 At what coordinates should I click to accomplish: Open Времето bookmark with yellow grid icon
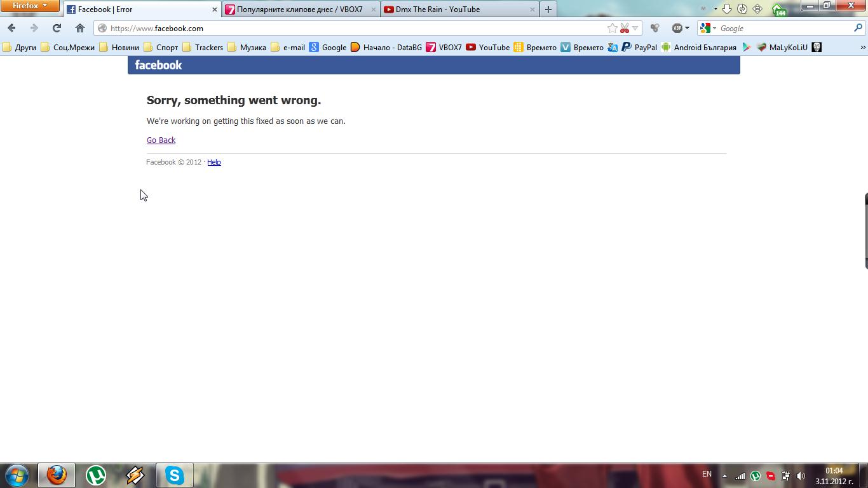pyautogui.click(x=535, y=47)
